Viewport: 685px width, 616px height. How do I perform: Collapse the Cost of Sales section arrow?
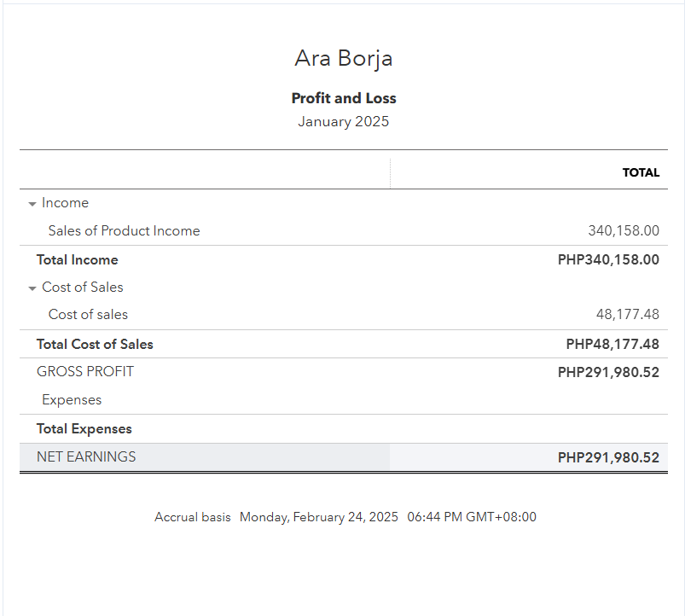click(x=32, y=288)
